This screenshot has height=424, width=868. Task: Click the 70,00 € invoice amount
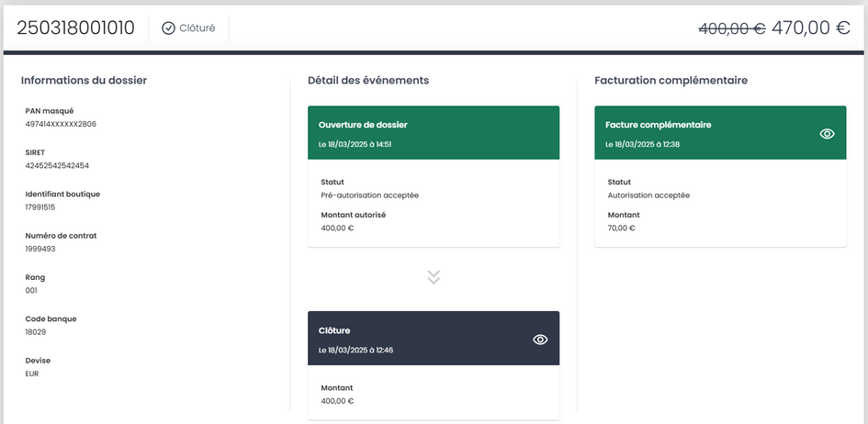(x=621, y=228)
